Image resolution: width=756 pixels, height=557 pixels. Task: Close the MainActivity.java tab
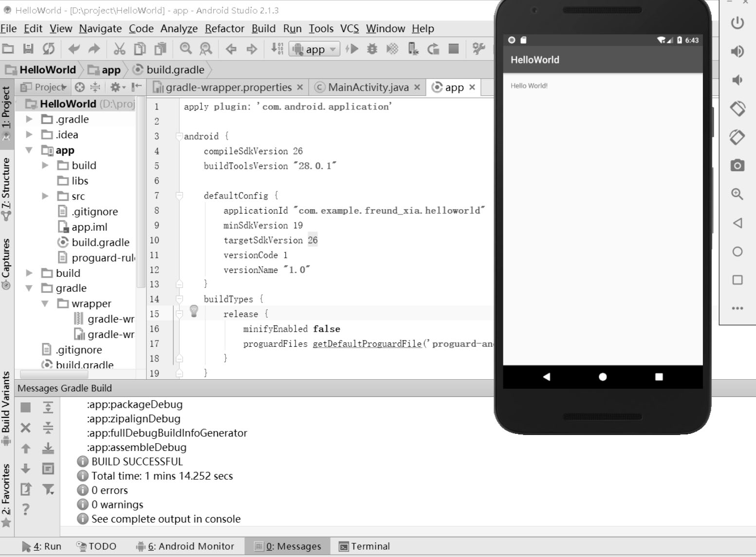point(417,87)
